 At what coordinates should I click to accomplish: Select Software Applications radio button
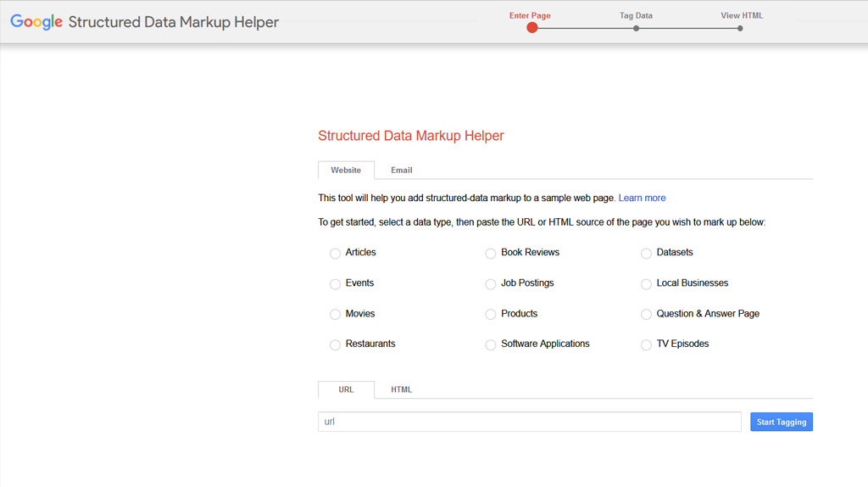click(x=491, y=344)
